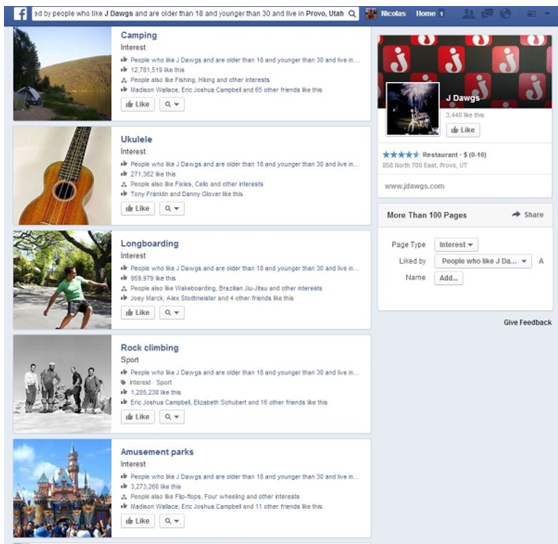The width and height of the screenshot is (558, 544).
Task: Share the More Than 100 Pages results
Action: pyautogui.click(x=528, y=215)
